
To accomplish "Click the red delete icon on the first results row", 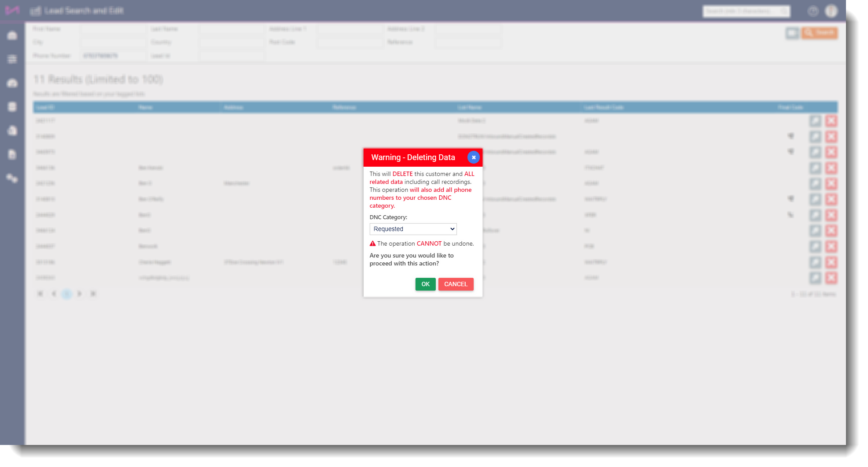I will click(831, 121).
